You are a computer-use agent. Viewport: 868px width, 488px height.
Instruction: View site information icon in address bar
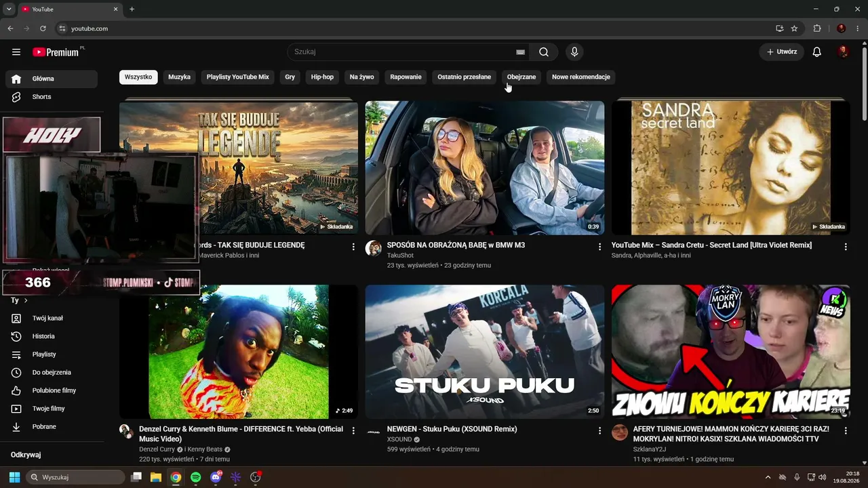pos(62,28)
